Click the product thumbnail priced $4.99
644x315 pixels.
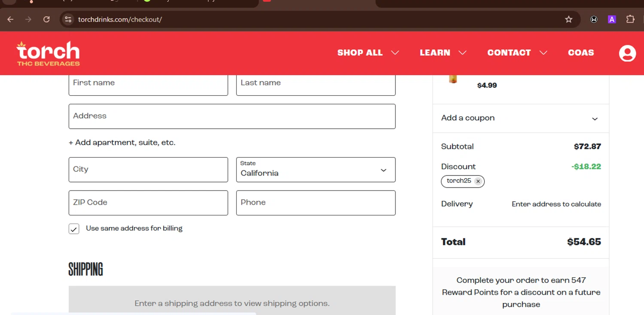453,79
